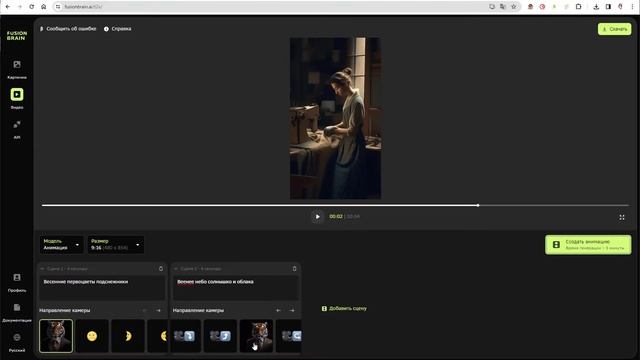Select the tiger thumbnail in scene 1
This screenshot has height=360, width=640.
pos(56,336)
